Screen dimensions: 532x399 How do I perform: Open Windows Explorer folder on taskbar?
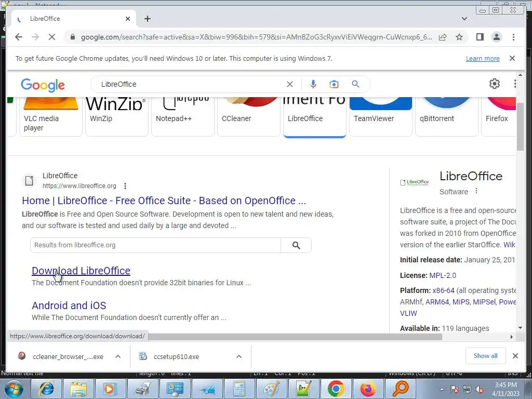pyautogui.click(x=79, y=389)
